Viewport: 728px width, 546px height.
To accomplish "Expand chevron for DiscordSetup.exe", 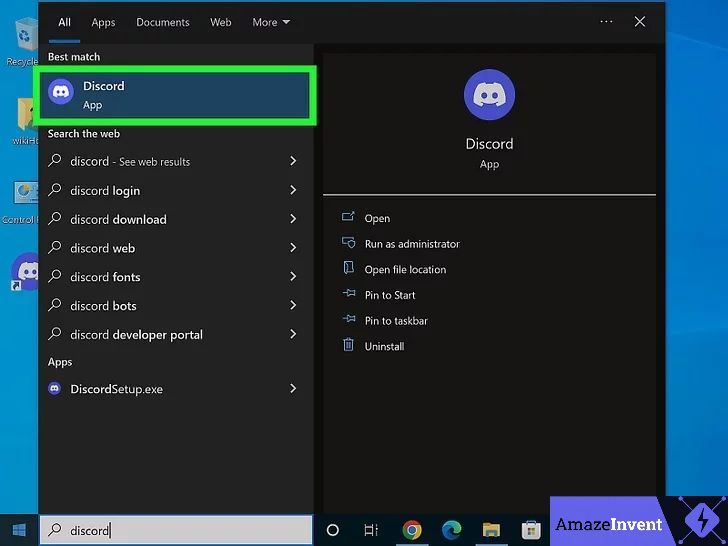I will click(293, 388).
